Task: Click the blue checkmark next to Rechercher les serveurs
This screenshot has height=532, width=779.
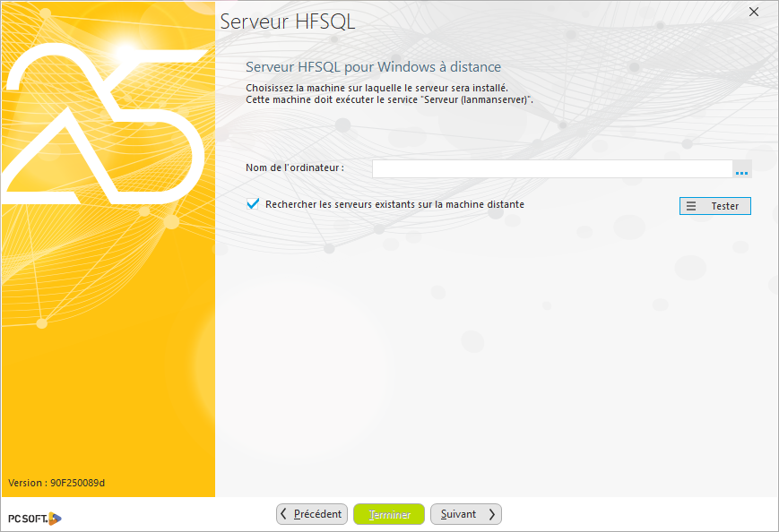Action: [x=252, y=204]
